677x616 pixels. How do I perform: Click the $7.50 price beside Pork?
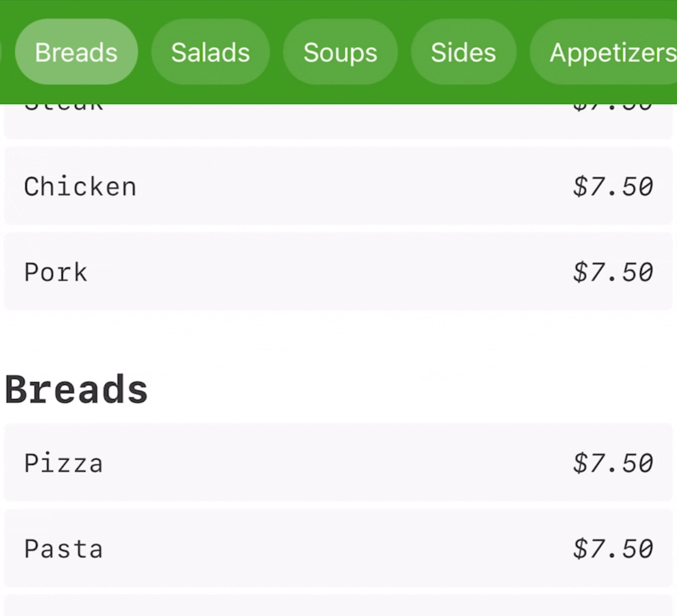coord(613,272)
